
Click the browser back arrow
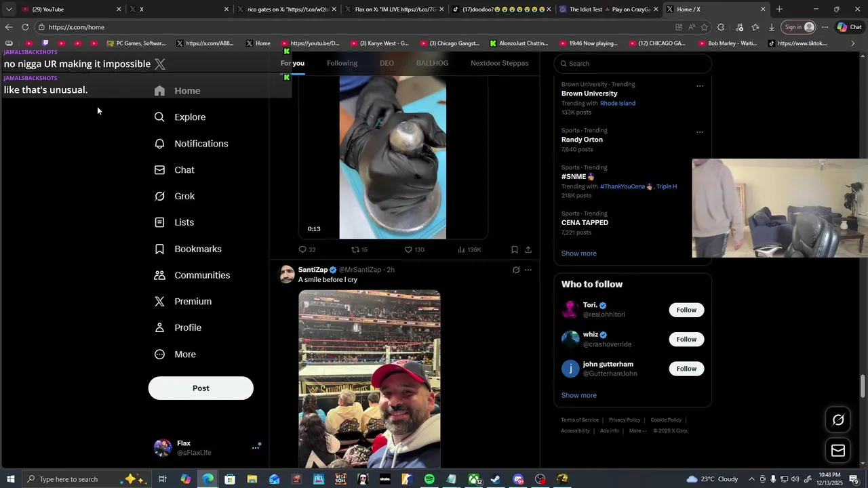[8, 27]
